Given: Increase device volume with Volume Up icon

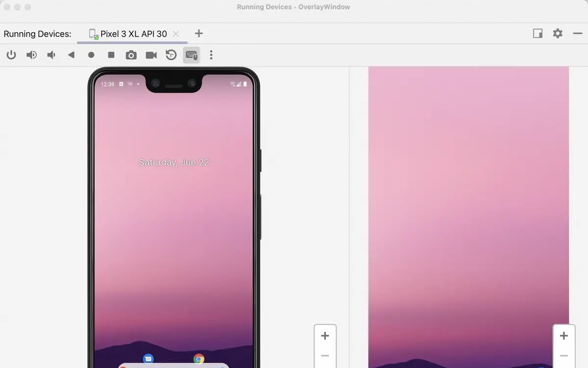Looking at the screenshot, I should (x=31, y=55).
